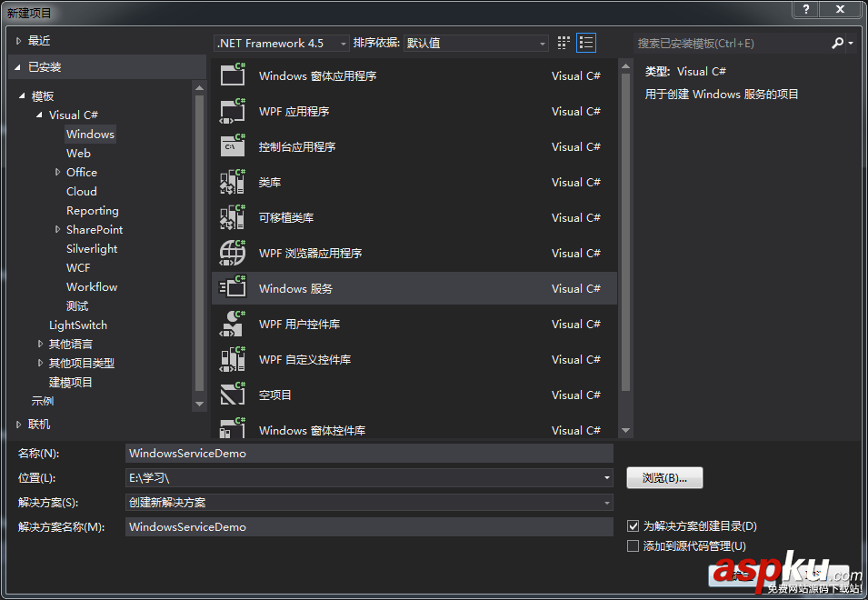Click the WPF 应用程序 template icon
The width and height of the screenshot is (868, 600).
point(233,111)
